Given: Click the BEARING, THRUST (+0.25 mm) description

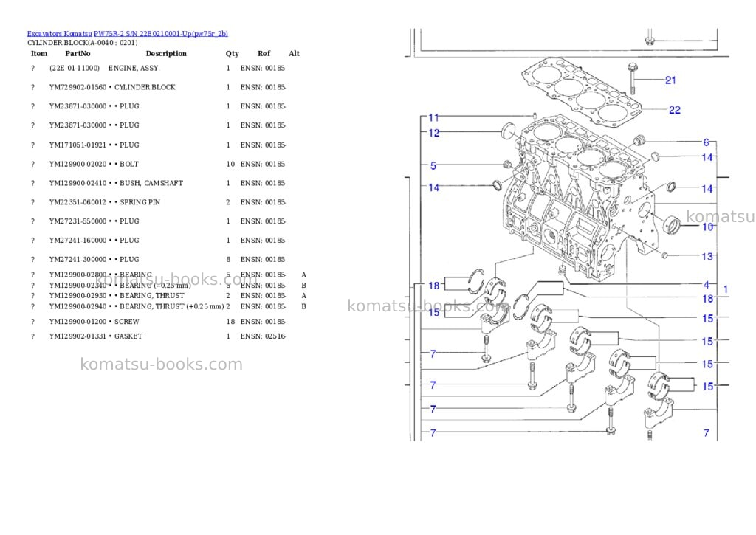Looking at the screenshot, I should (171, 306).
